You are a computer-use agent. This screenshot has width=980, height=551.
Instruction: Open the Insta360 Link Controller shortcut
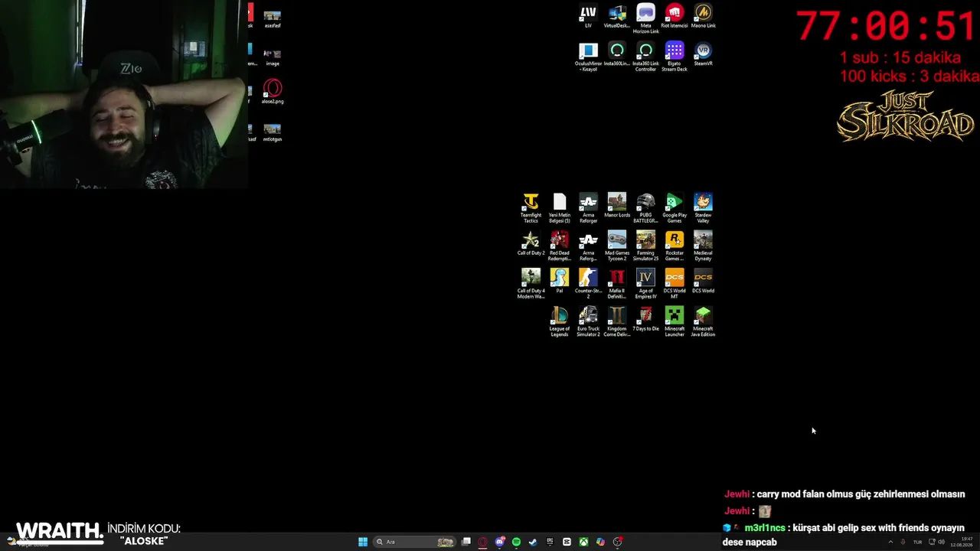645,57
